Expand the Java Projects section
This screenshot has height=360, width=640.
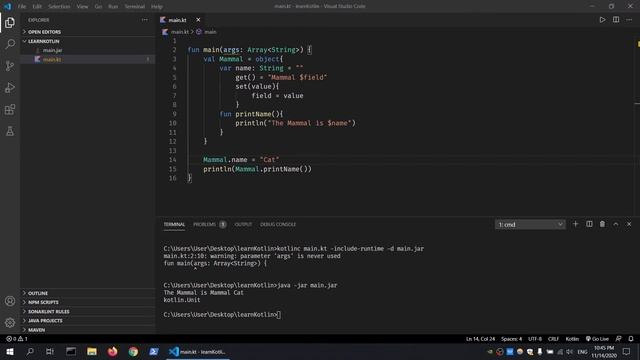88,321
